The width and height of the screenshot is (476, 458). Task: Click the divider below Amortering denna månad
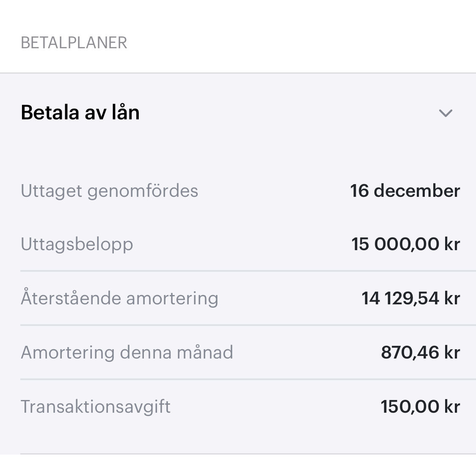click(248, 379)
